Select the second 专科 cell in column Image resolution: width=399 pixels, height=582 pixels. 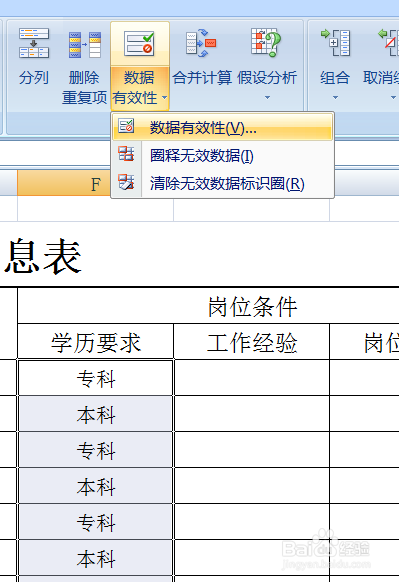(x=95, y=450)
